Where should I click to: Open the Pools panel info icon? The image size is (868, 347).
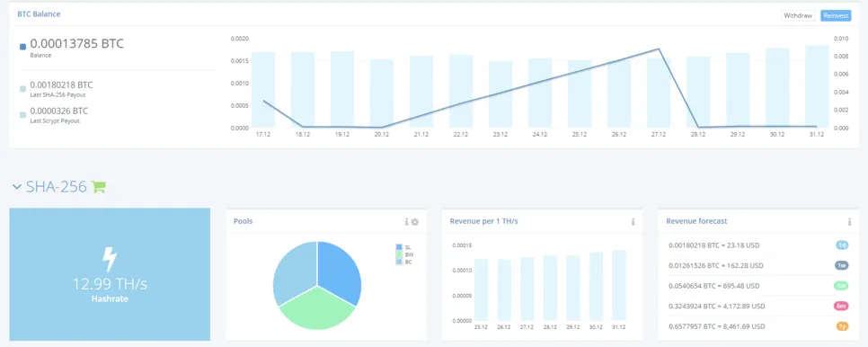coord(406,221)
